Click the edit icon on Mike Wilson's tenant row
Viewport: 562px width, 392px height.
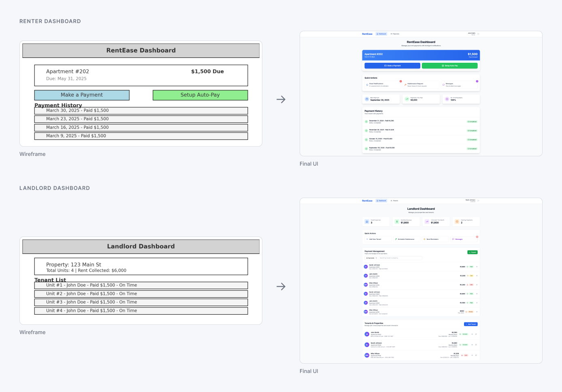tap(476, 355)
